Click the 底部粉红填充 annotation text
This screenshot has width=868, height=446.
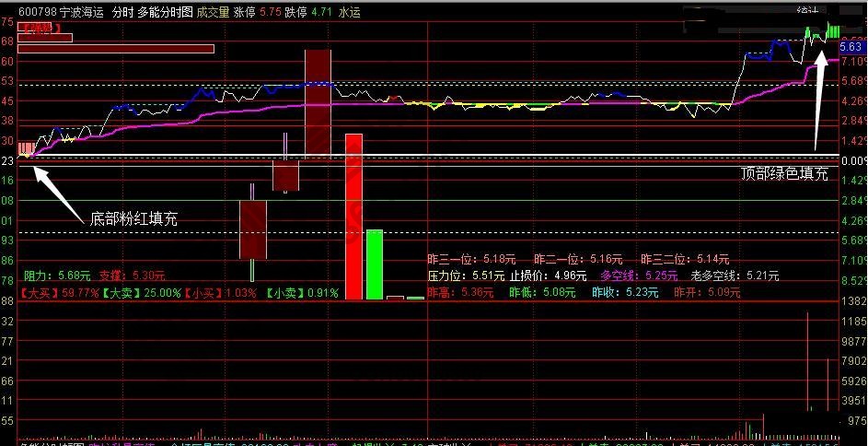133,219
